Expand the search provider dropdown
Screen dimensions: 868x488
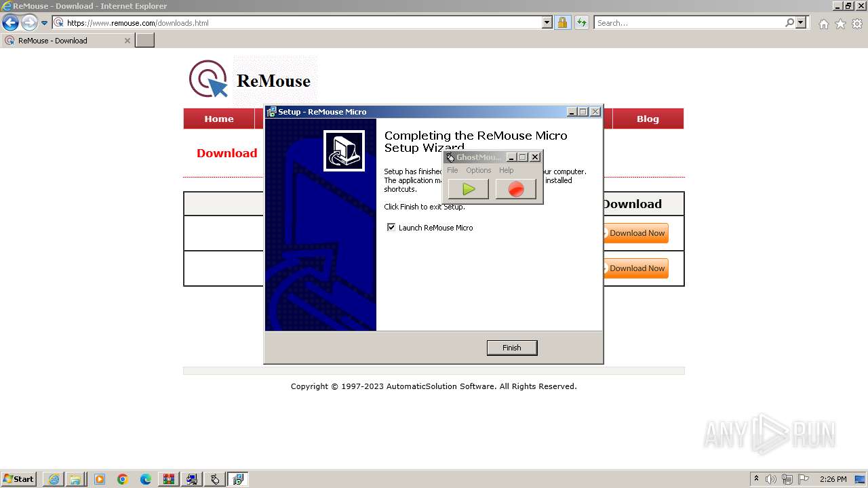[801, 23]
